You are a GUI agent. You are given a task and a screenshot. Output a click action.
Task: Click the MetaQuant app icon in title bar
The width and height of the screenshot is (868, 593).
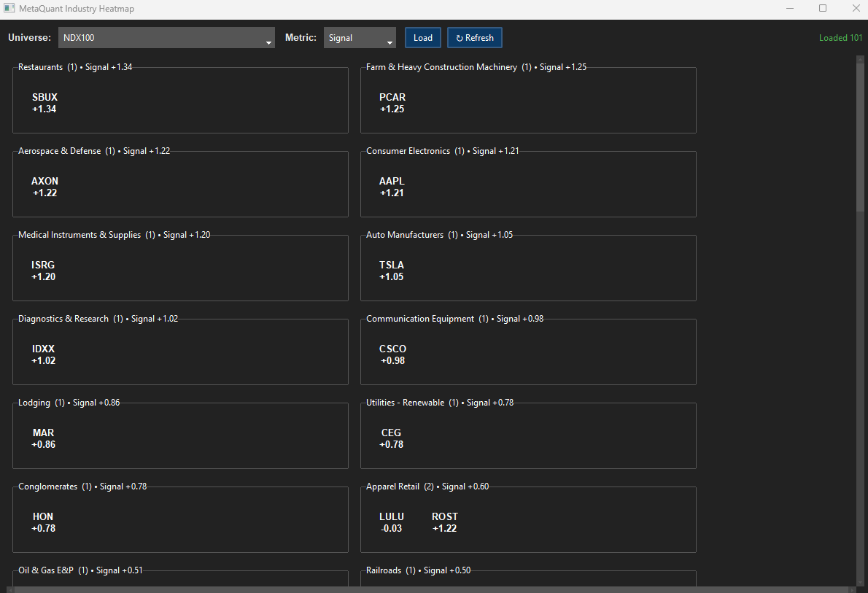click(x=9, y=8)
